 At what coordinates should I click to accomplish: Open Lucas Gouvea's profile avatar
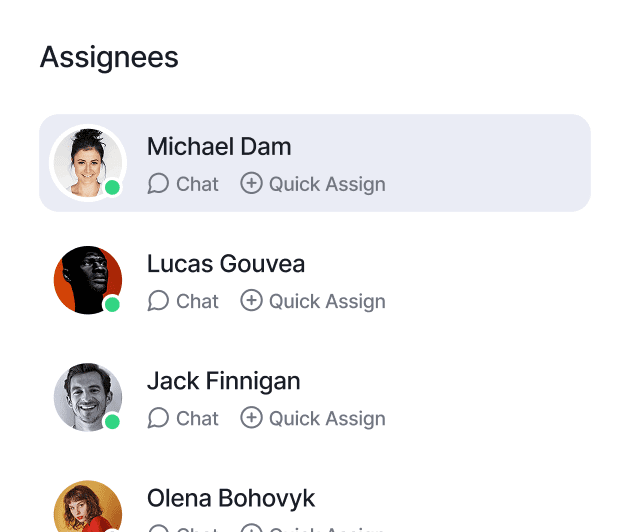coord(87,279)
